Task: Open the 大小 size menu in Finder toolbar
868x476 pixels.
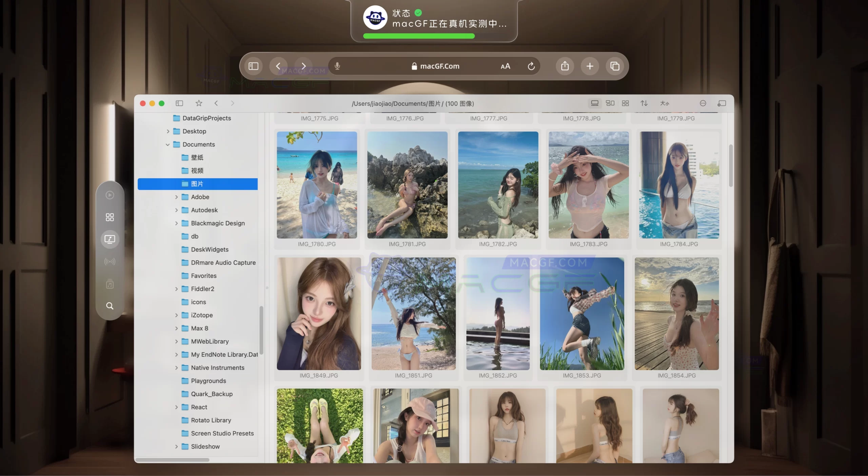Action: [664, 103]
